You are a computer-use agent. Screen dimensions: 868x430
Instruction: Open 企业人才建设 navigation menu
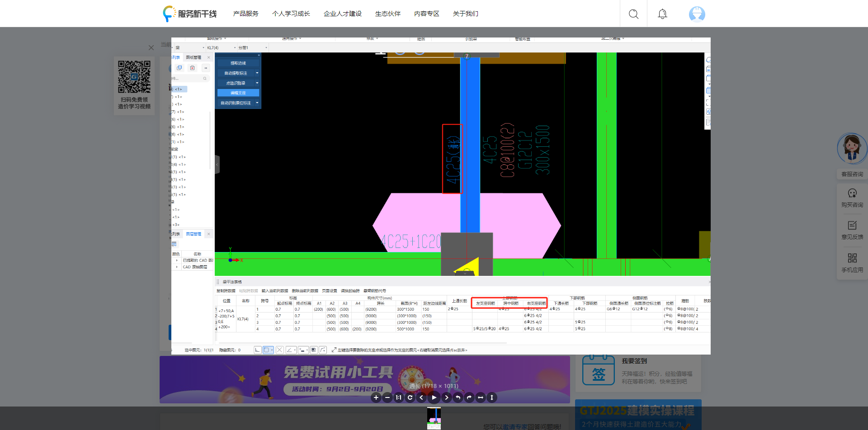pos(342,14)
